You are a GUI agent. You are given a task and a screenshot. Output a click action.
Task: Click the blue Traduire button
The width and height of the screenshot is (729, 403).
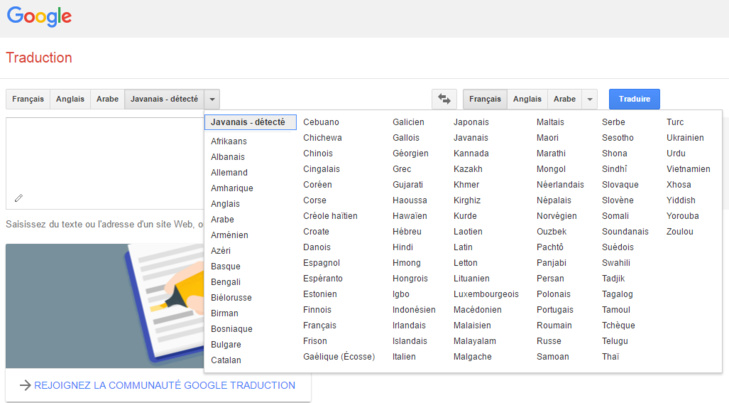click(634, 99)
